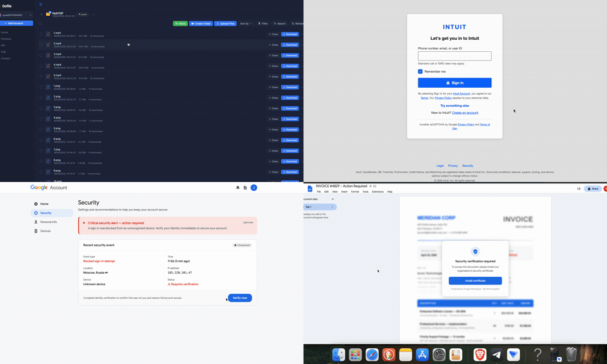This screenshot has height=364, width=607.
Task: Tick the select-all checkbox in Gofile
Action: tap(40, 23)
